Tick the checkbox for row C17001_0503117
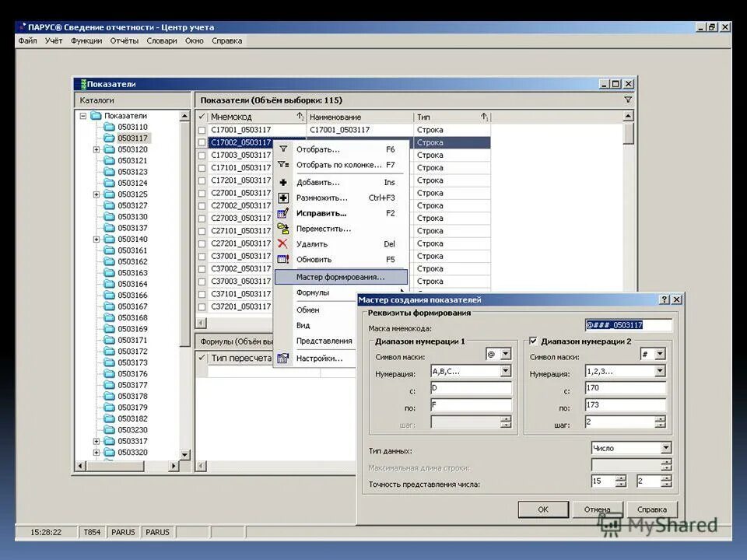Viewport: 747px width, 560px height. coord(202,130)
